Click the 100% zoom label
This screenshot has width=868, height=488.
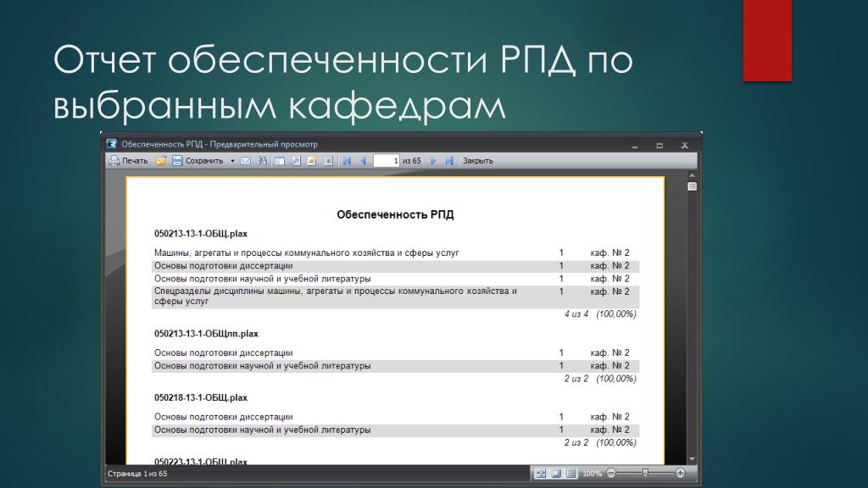coord(592,474)
